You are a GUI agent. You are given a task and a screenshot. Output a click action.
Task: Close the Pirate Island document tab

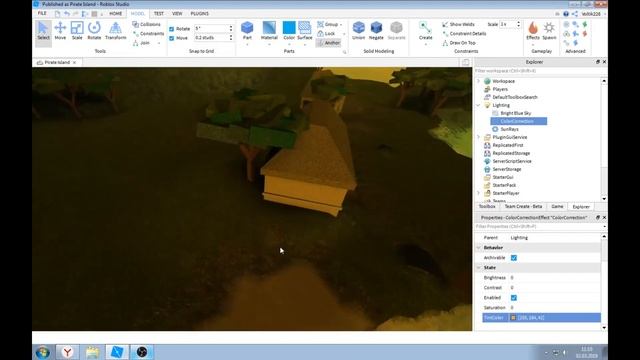point(74,62)
